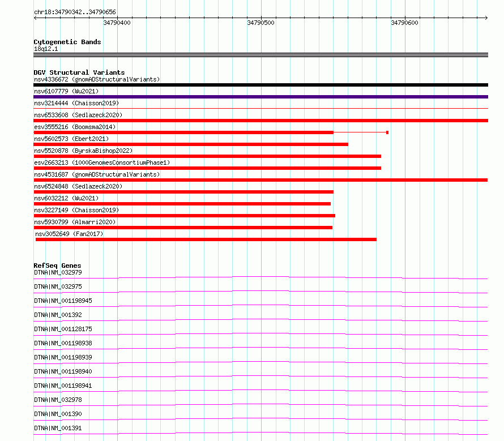
Task: Select the RefSeq Genes track title
Action: (x=57, y=266)
